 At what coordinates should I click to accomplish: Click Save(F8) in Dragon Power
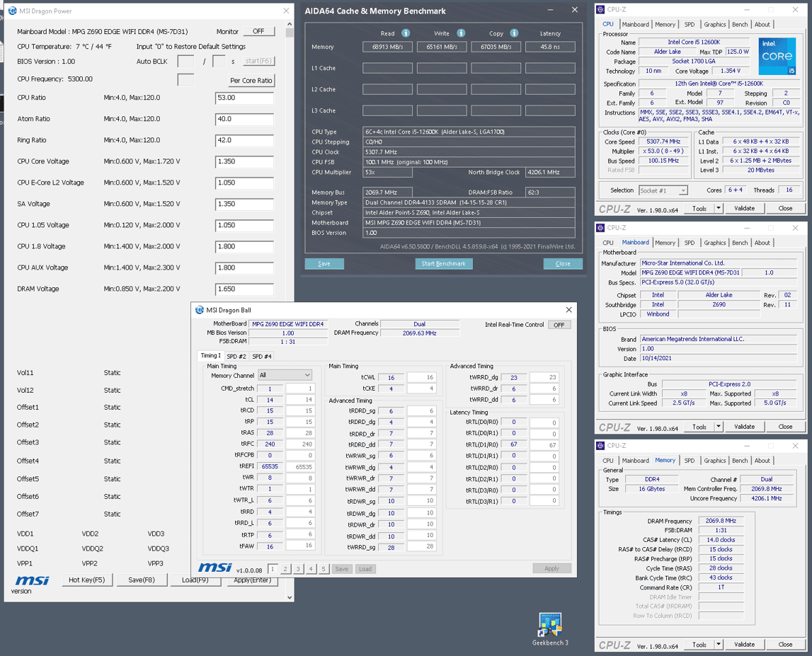pyautogui.click(x=142, y=580)
